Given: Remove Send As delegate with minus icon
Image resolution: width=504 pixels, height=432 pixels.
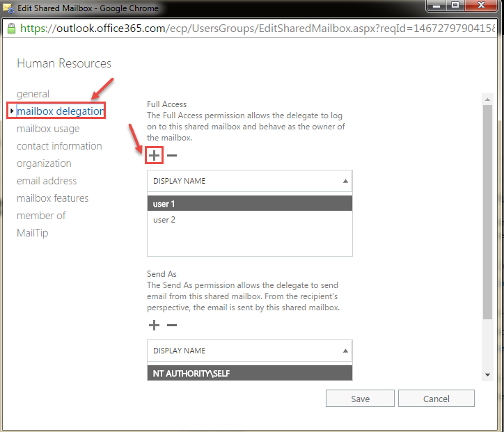Looking at the screenshot, I should click(172, 326).
